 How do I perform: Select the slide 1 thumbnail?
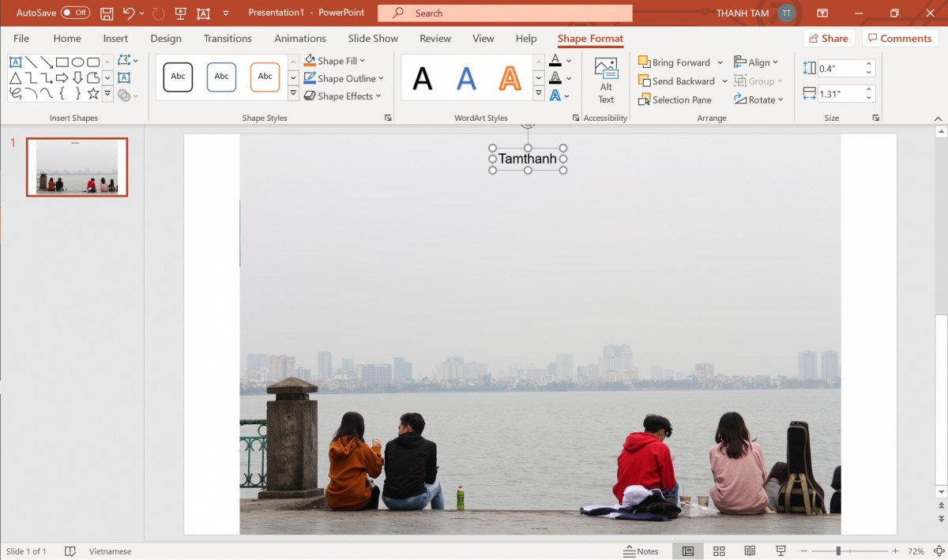pyautogui.click(x=77, y=167)
